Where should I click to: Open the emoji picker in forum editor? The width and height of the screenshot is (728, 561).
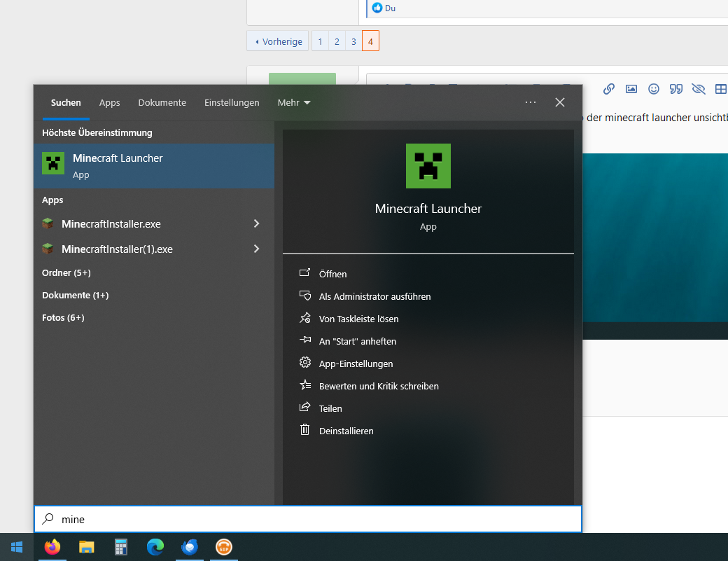(653, 89)
